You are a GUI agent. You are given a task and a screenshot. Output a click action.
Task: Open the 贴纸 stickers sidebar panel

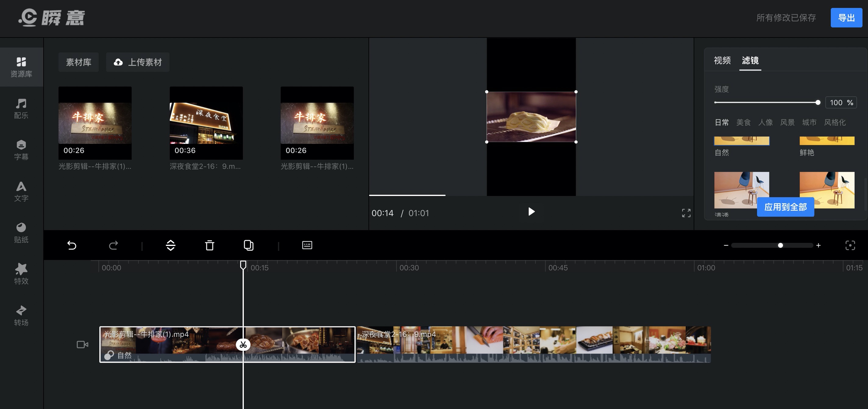point(21,233)
